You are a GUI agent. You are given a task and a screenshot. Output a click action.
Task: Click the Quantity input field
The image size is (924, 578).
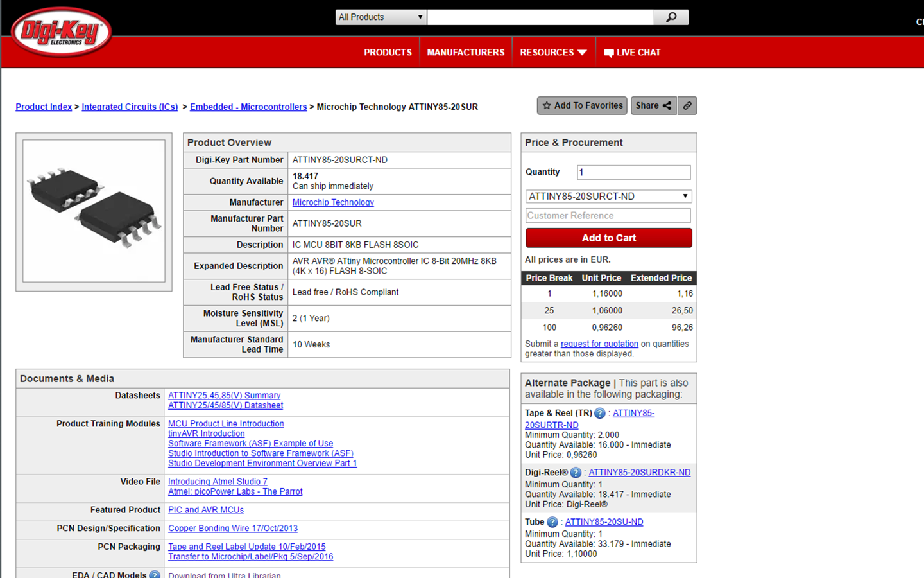pos(634,172)
